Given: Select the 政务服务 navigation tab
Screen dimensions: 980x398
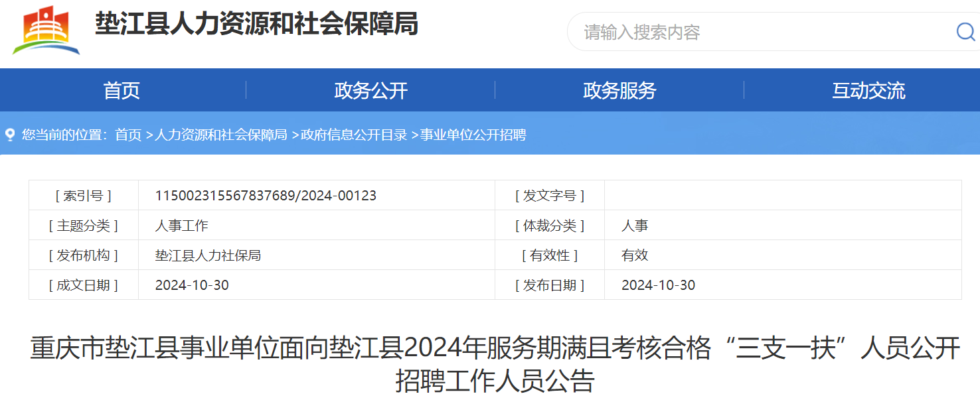Looking at the screenshot, I should click(619, 90).
